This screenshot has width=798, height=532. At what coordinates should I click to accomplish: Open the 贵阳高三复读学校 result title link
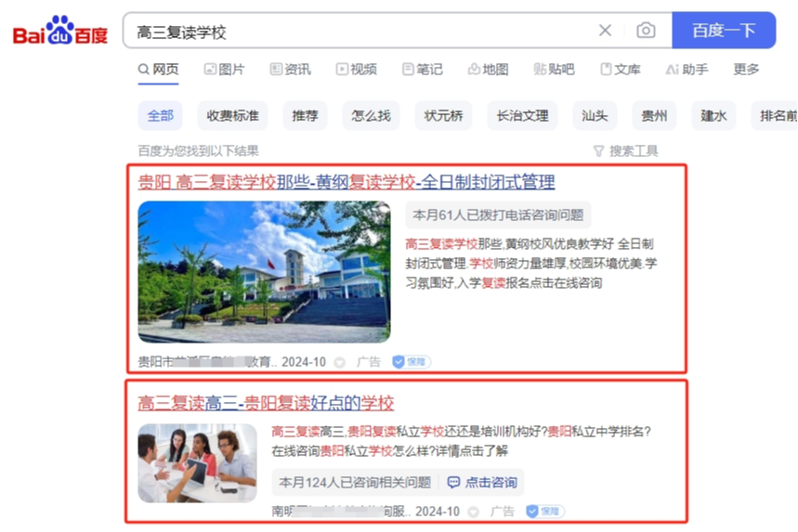tap(347, 182)
